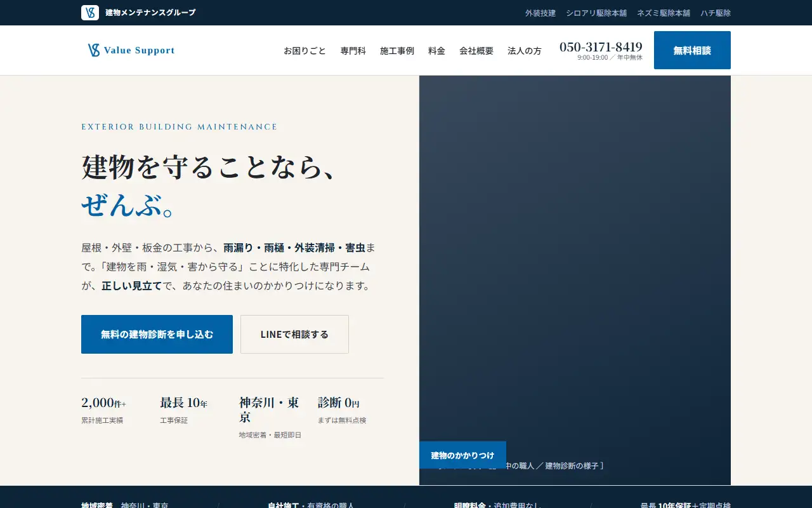This screenshot has height=508, width=812.
Task: Choose 料金 from the navigation
Action: (x=436, y=51)
